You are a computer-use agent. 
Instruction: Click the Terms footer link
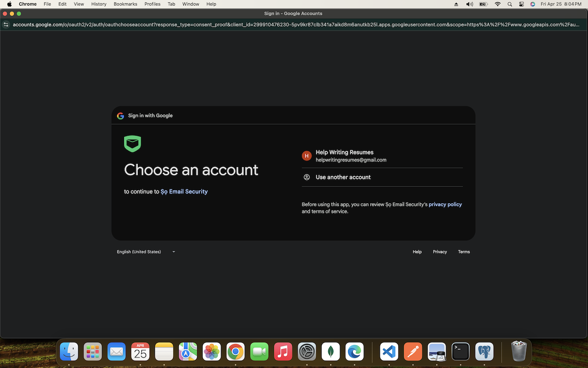pyautogui.click(x=464, y=252)
